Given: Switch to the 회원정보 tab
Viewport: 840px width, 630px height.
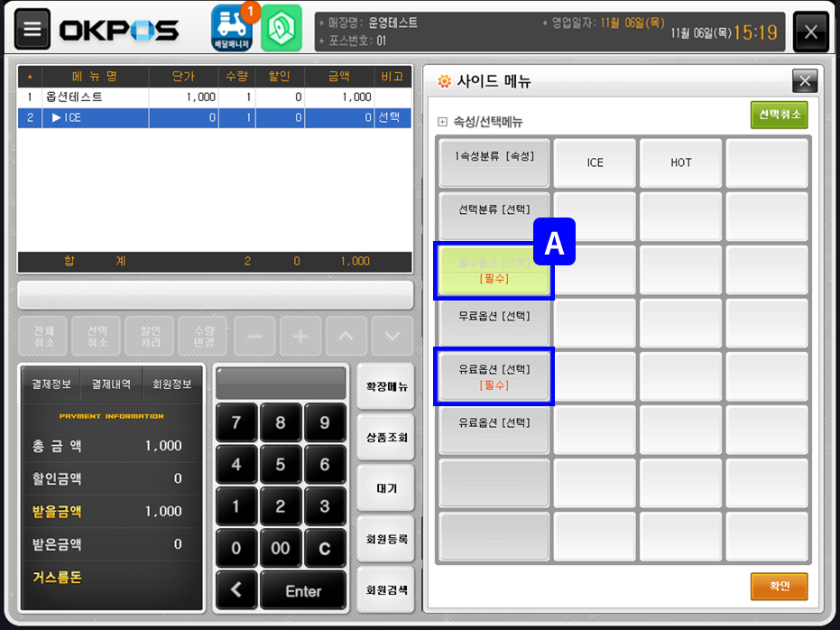Looking at the screenshot, I should [x=171, y=384].
